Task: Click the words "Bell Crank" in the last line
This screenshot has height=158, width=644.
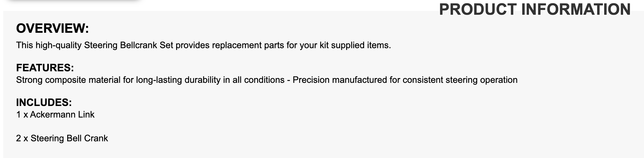Action: 87,138
